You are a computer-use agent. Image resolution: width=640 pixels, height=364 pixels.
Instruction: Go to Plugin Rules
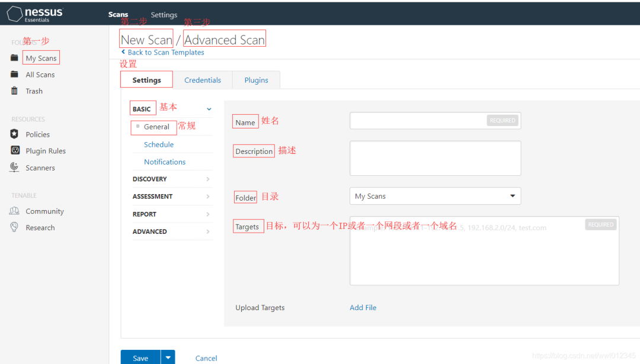[x=46, y=151]
